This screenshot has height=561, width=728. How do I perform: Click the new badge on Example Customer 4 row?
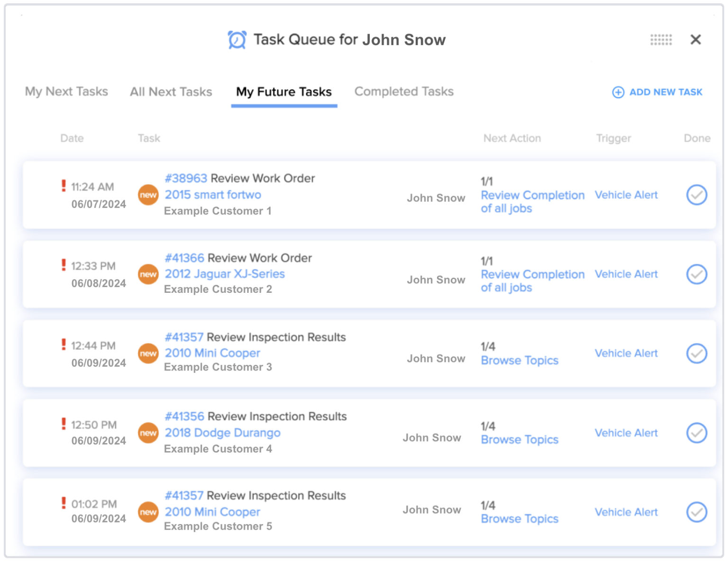tap(148, 433)
